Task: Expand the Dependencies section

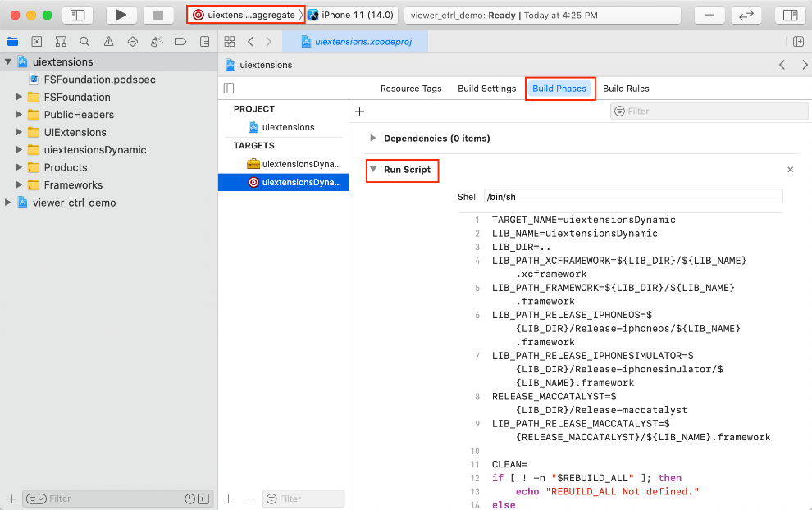Action: coord(373,139)
